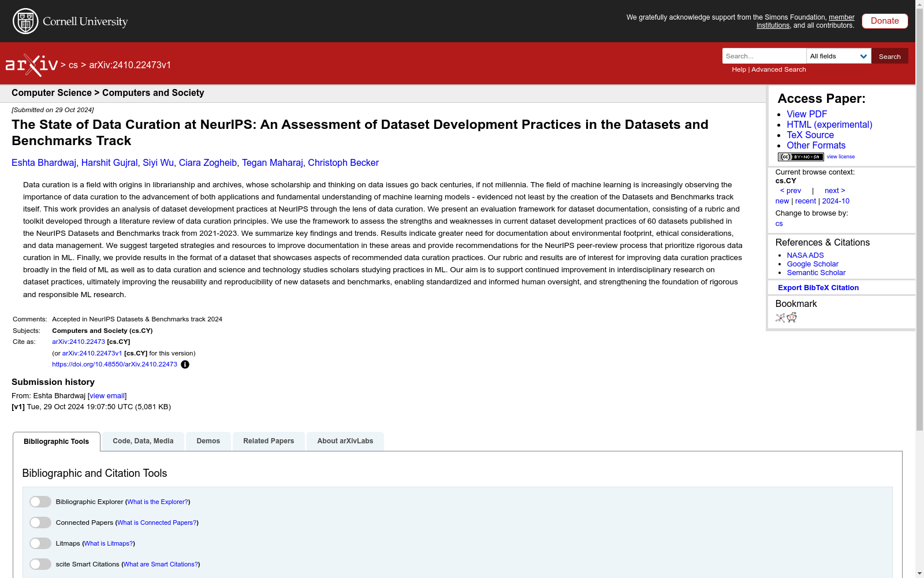
Task: Click the view email link
Action: tap(107, 396)
